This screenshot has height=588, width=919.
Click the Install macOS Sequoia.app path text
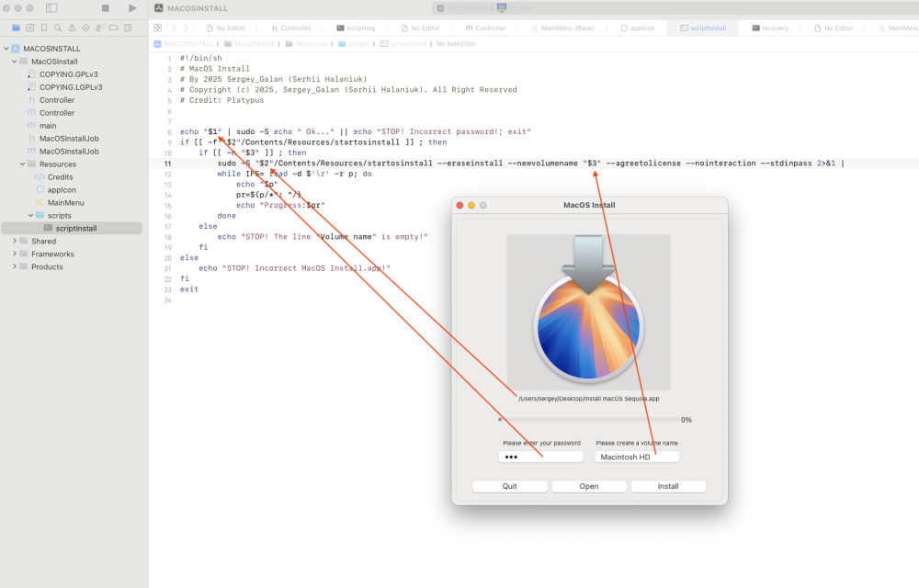pos(589,399)
